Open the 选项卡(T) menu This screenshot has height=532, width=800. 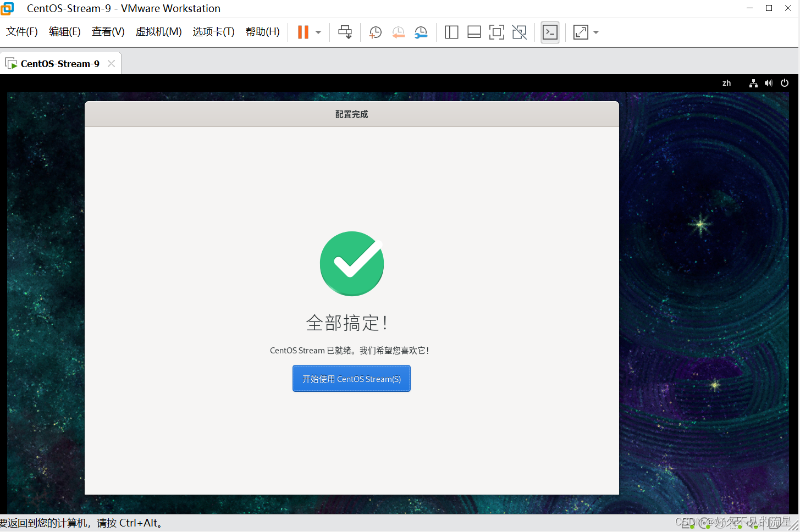point(213,32)
